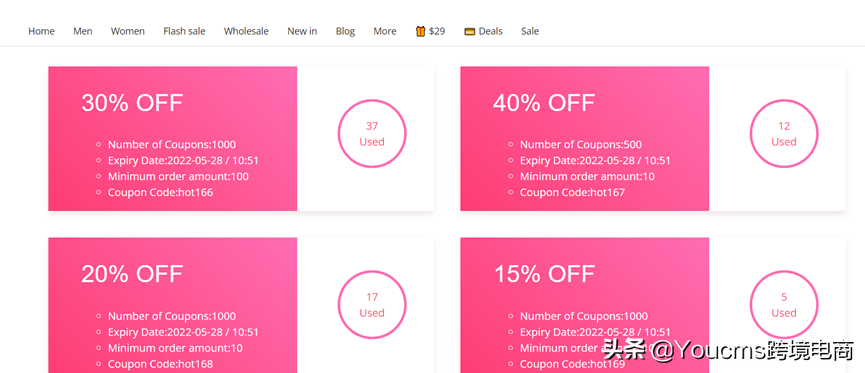Open the Home menu item
The image size is (865, 373).
(41, 31)
